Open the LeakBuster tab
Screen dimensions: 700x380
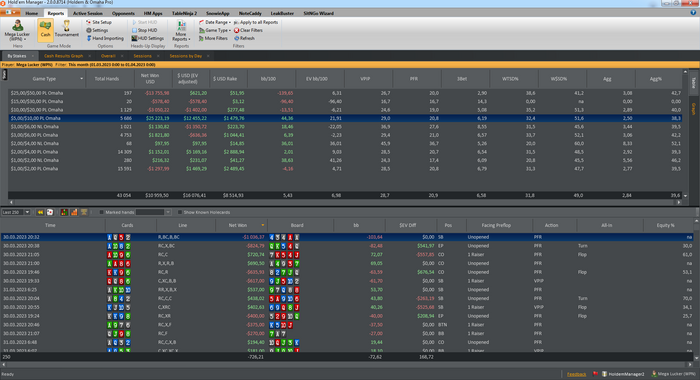[282, 13]
